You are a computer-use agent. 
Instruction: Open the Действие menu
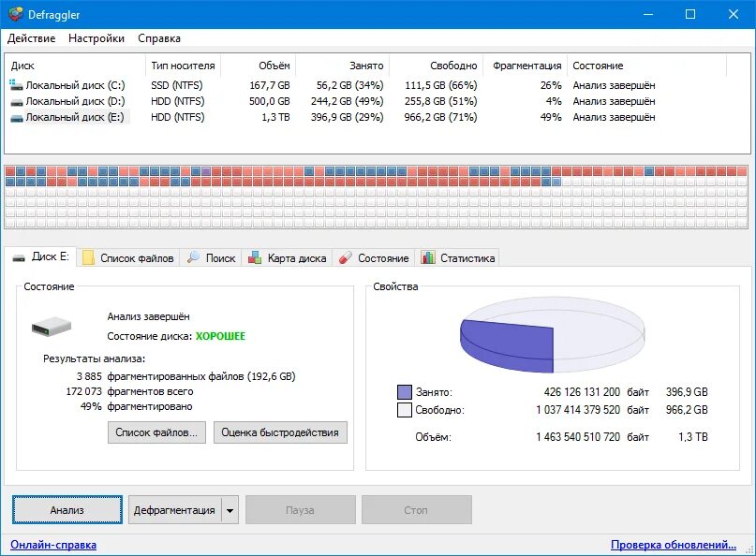(31, 38)
